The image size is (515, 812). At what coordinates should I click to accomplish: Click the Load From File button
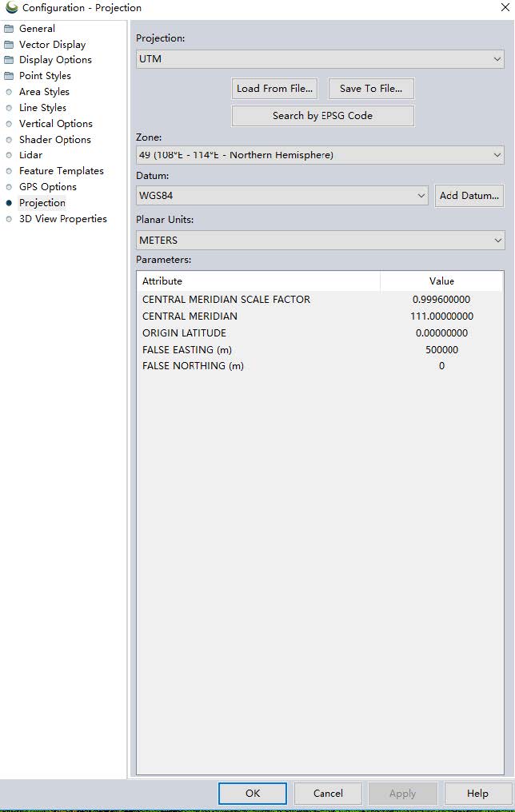(x=274, y=89)
